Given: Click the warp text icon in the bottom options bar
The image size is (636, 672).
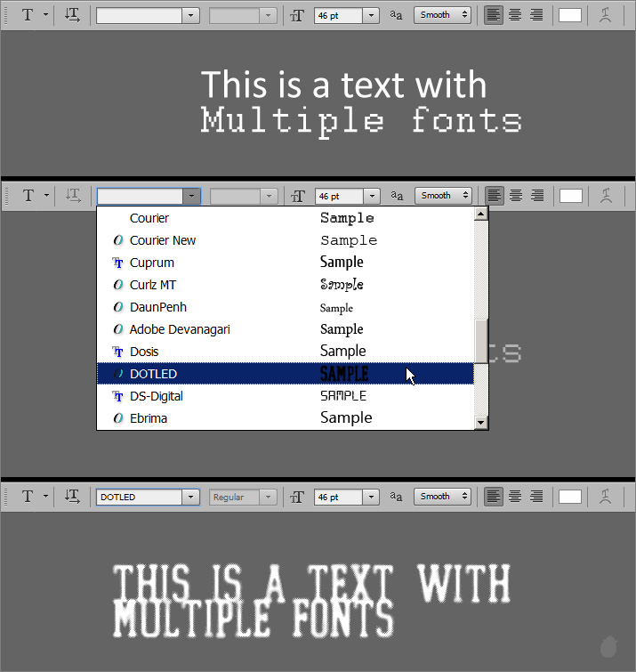Looking at the screenshot, I should (606, 497).
